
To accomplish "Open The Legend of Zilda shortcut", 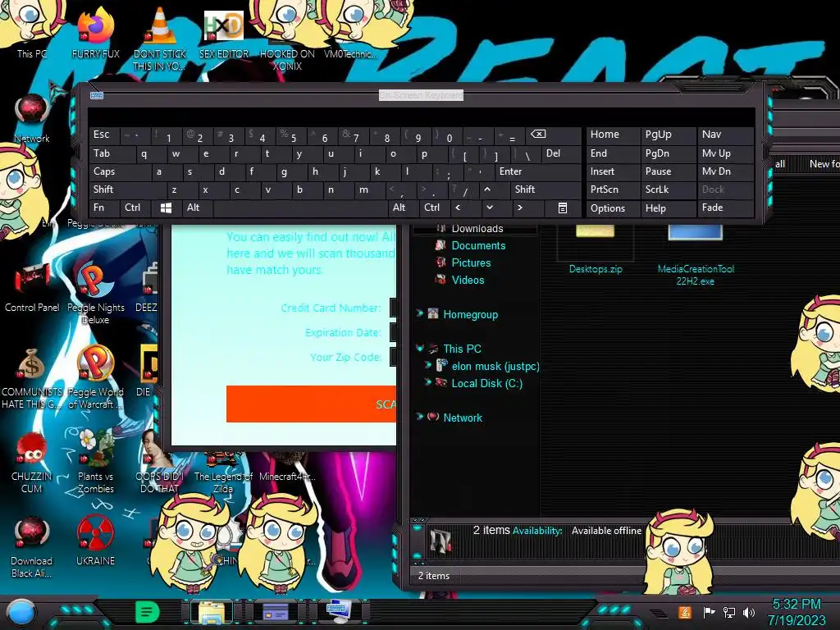I will click(x=223, y=474).
